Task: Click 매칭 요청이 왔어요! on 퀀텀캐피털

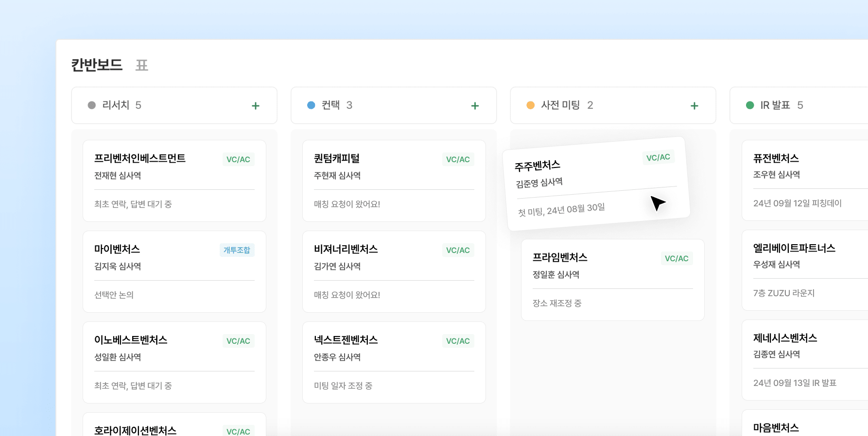Action: [347, 204]
